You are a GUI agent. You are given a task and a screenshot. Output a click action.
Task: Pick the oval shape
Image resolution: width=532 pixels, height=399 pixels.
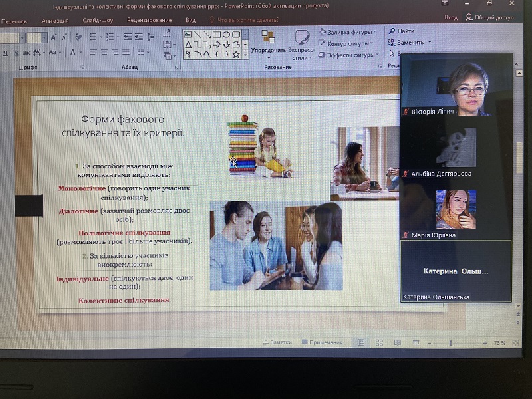226,35
